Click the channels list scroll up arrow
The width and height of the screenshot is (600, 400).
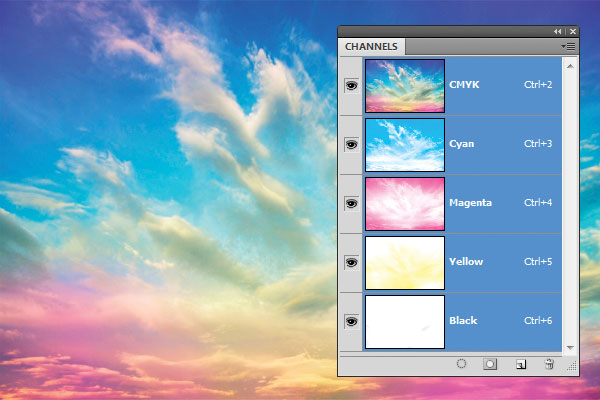[570, 66]
